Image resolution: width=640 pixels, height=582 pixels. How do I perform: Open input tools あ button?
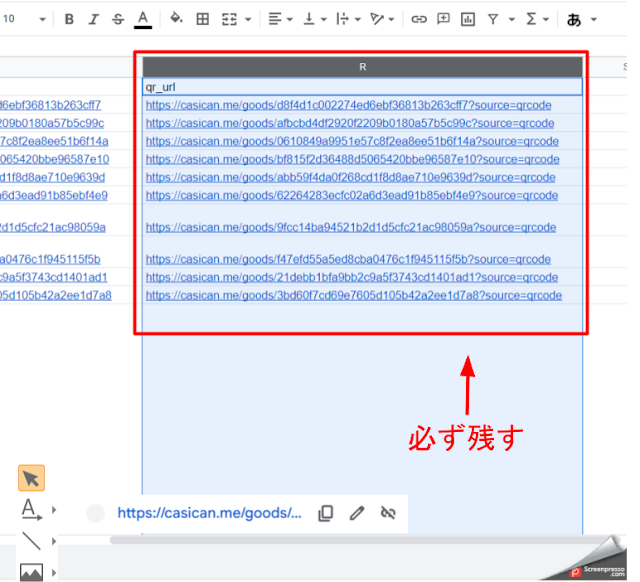[574, 19]
